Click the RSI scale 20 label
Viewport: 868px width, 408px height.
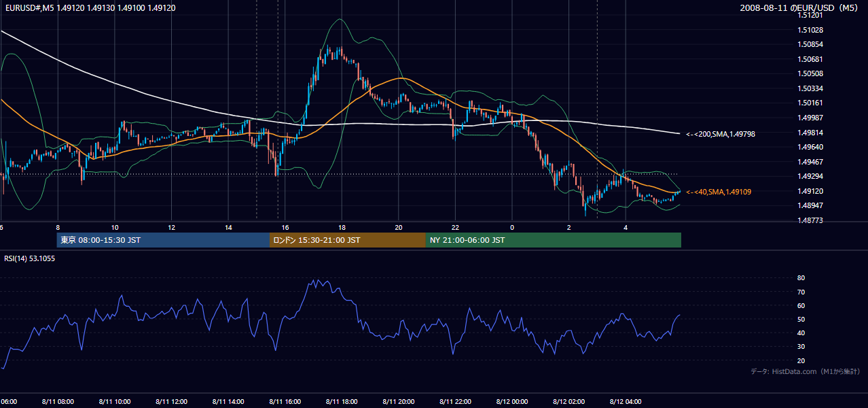801,360
